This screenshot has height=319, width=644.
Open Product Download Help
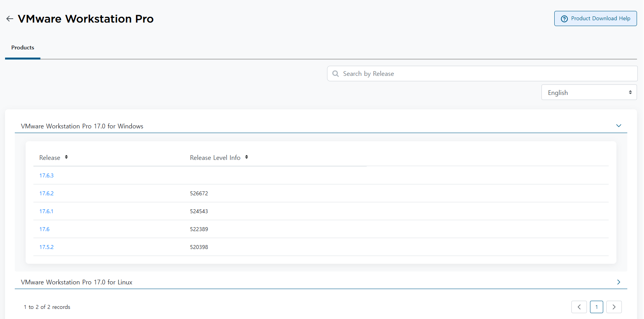pos(595,18)
